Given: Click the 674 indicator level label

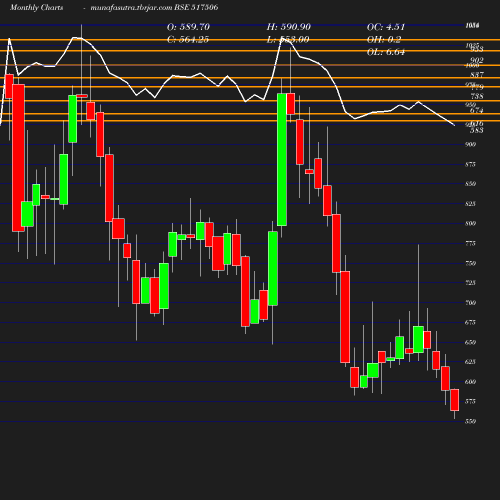Looking at the screenshot, I should 477,110.
